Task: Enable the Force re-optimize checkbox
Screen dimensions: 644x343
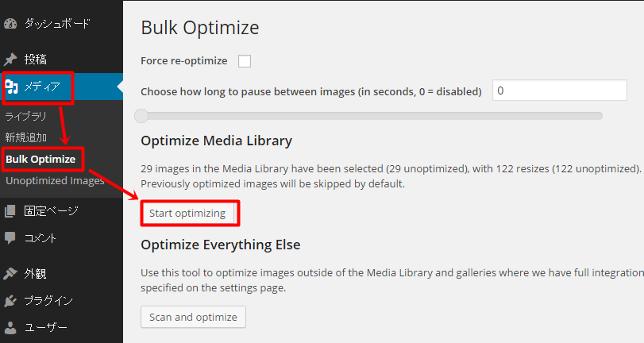Action: coord(245,61)
